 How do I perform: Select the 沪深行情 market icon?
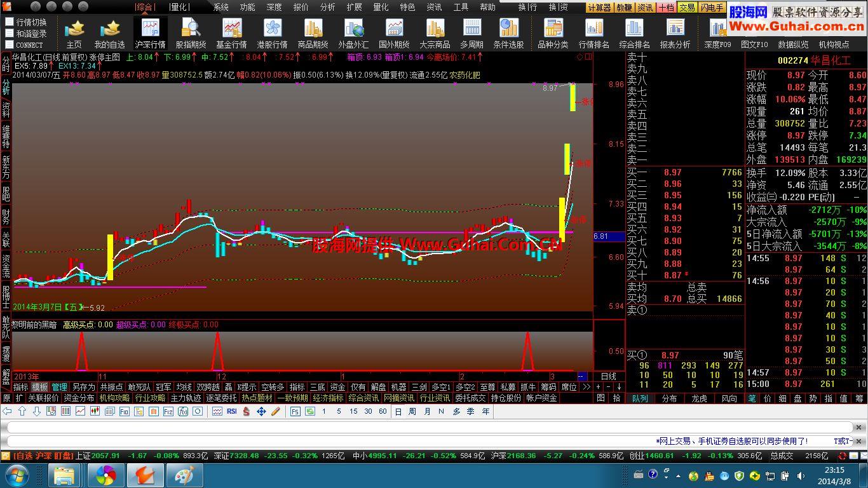[x=150, y=33]
